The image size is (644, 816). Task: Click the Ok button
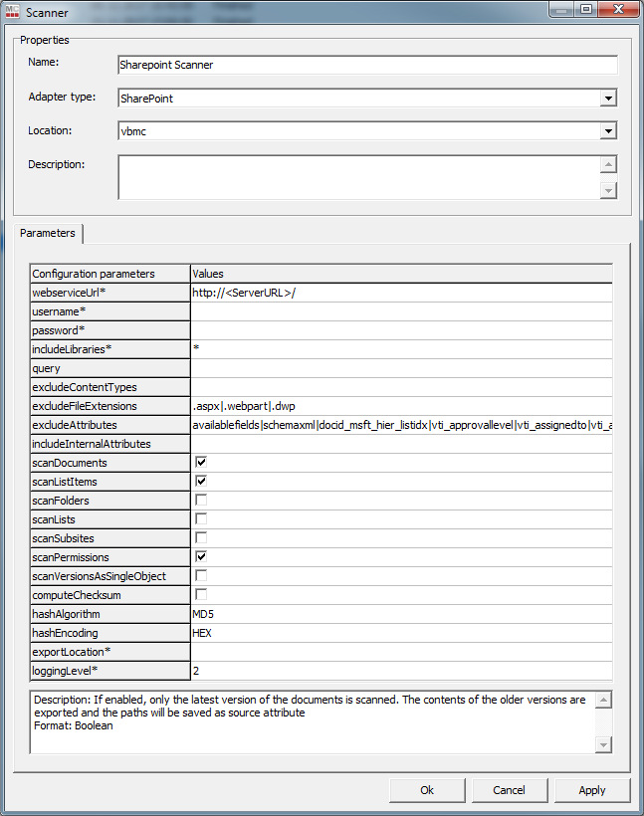[427, 790]
